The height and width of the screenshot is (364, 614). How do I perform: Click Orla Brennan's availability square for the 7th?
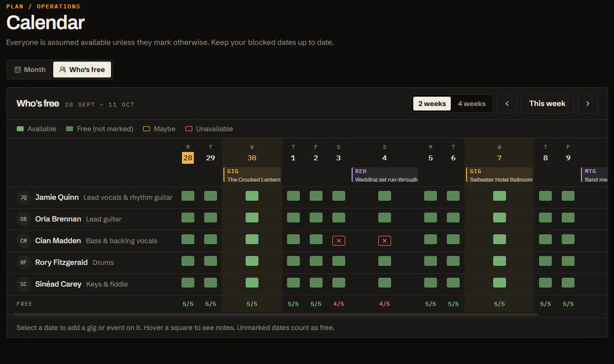pos(500,218)
